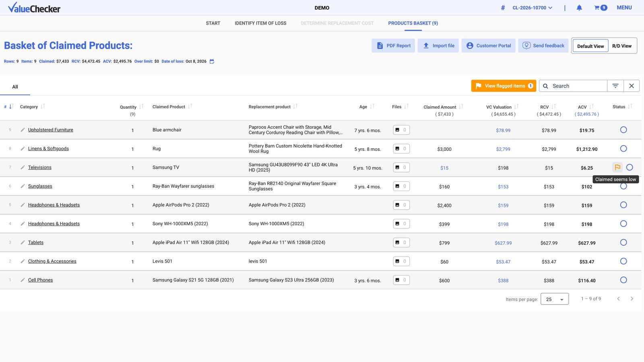Viewport: 644px width, 362px height.
Task: Select status circle for AirPods Pro row
Action: pyautogui.click(x=623, y=205)
